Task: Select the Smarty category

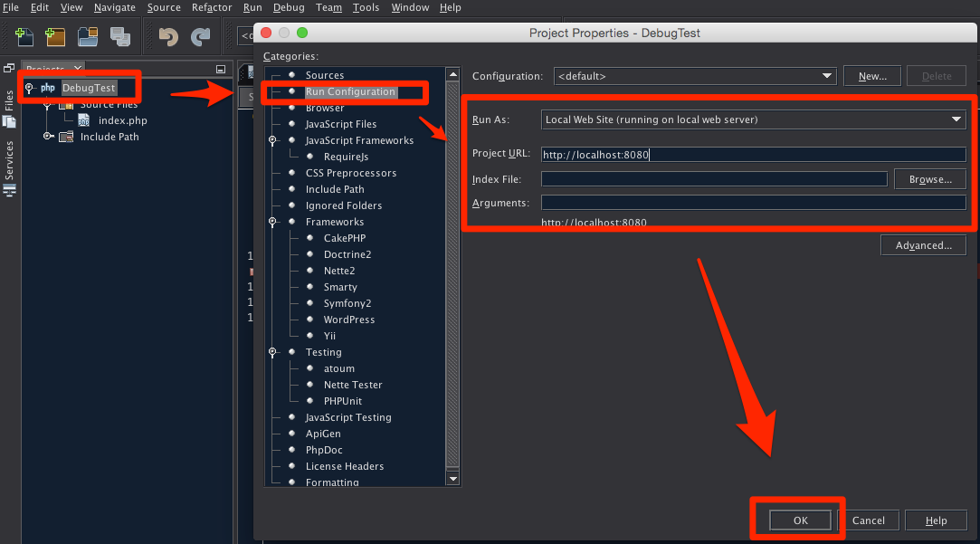Action: [x=340, y=286]
